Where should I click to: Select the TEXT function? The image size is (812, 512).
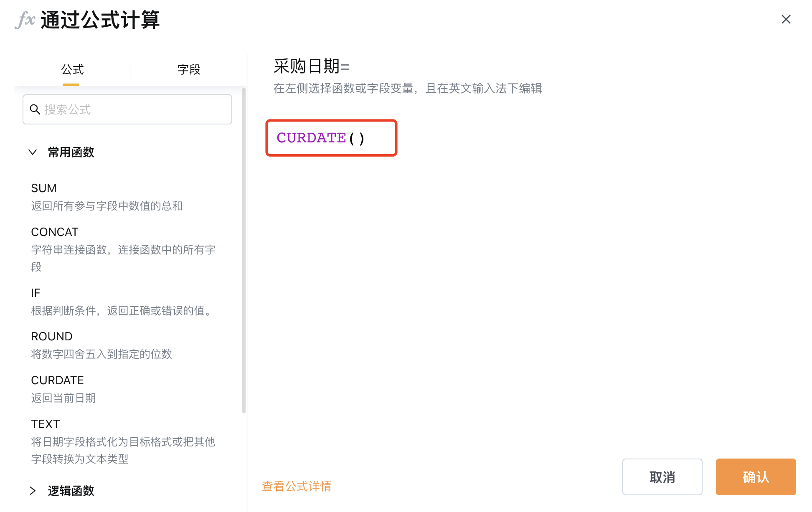point(123,441)
